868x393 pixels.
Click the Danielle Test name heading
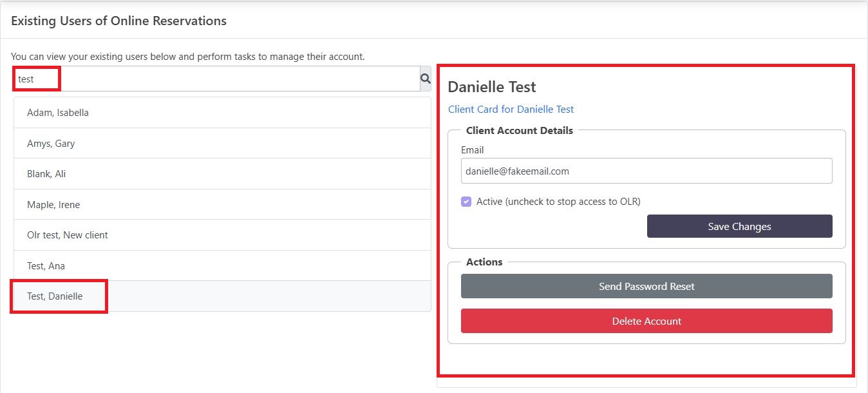(492, 87)
